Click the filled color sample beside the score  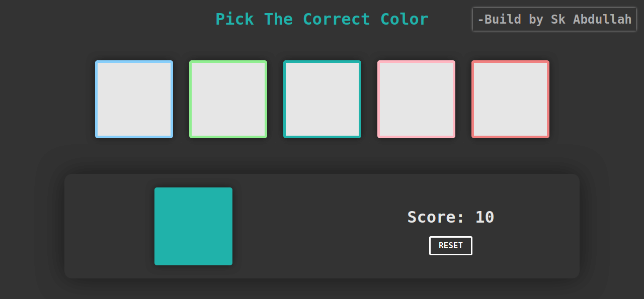(193, 226)
